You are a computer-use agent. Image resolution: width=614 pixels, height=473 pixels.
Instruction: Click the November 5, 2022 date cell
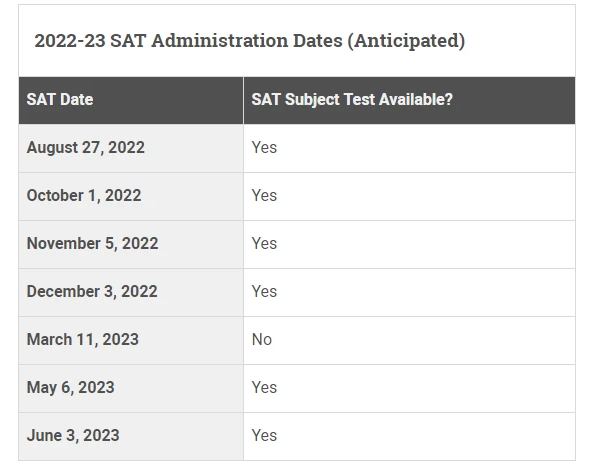coord(92,244)
